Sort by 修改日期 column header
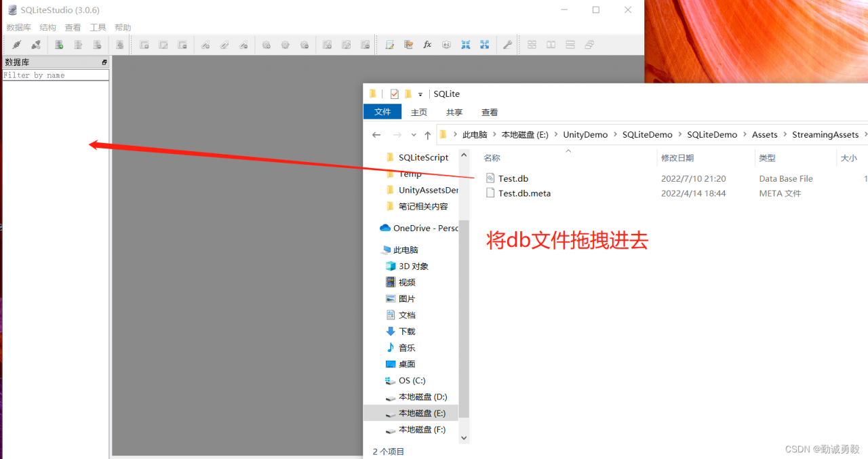Viewport: 868px width, 459px height. point(677,158)
